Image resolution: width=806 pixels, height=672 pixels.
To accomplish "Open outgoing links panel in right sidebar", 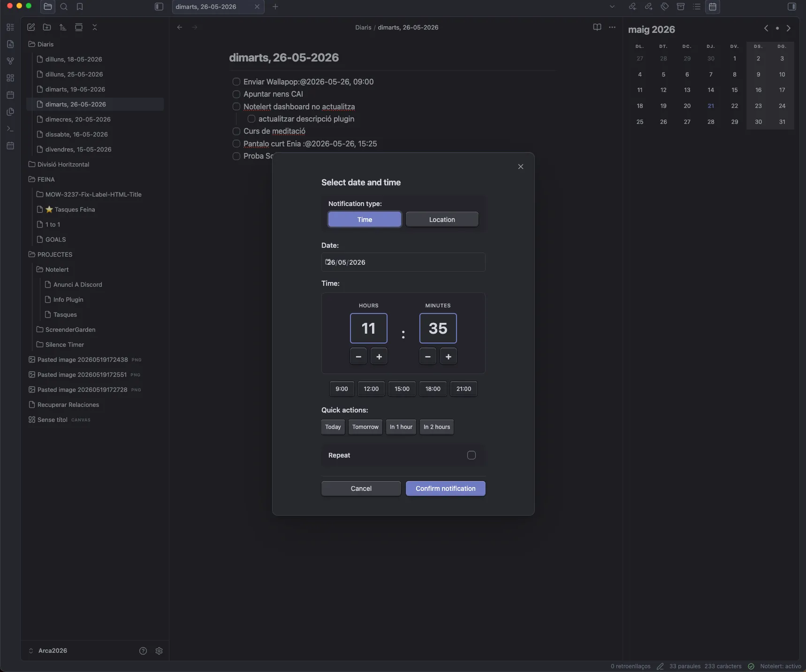I will pyautogui.click(x=648, y=7).
